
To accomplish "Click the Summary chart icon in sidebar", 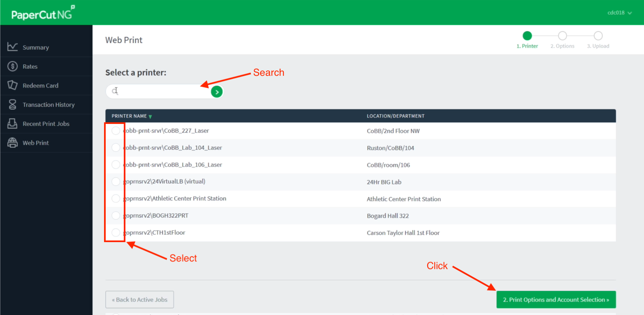I will (12, 47).
